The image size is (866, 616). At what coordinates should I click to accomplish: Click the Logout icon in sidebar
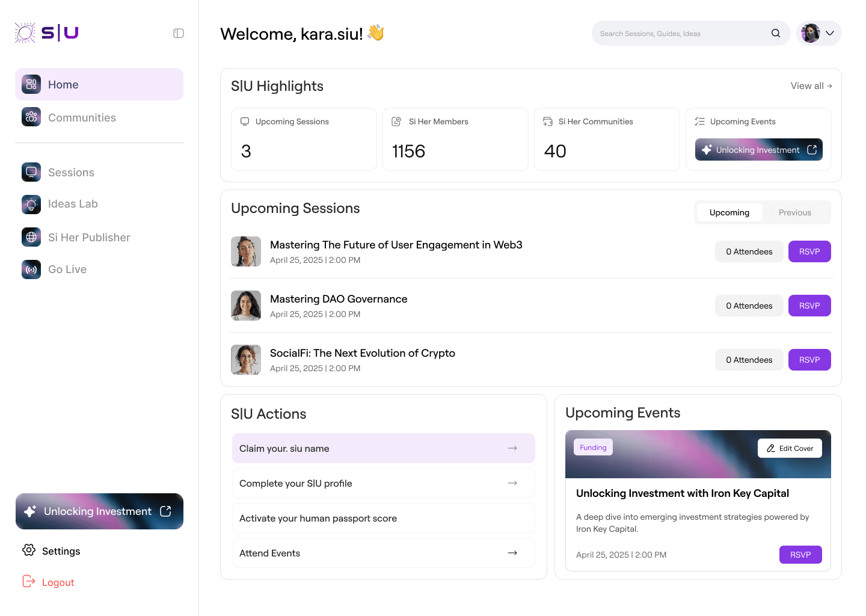(x=29, y=581)
